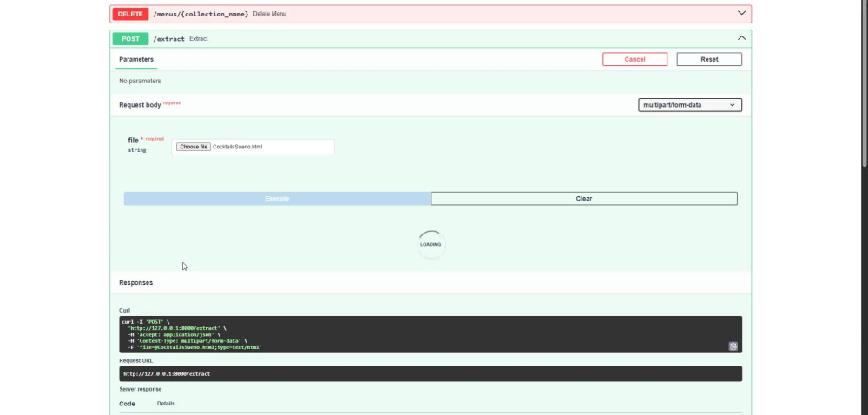Cancel the try-it-out mode
The height and width of the screenshot is (415, 868).
(635, 59)
